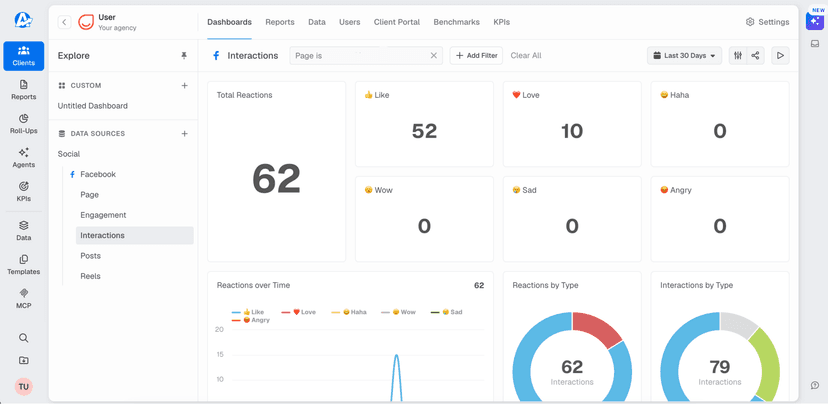
Task: Open Agents in left sidebar
Action: [x=24, y=157]
